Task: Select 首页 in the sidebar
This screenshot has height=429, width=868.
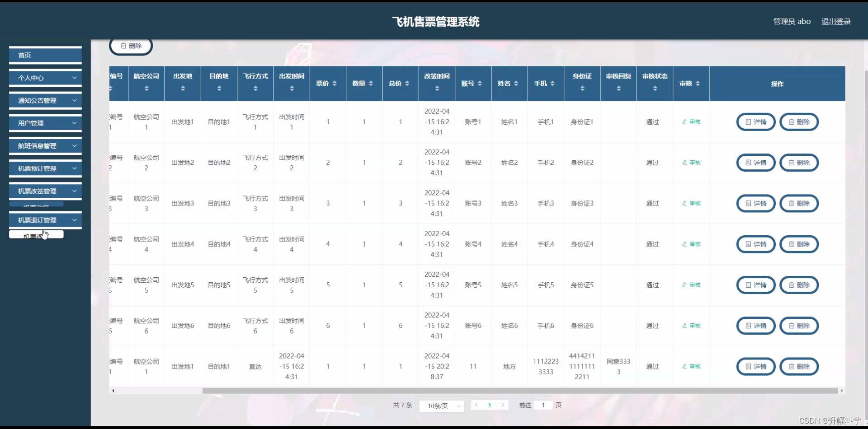Action: point(45,55)
